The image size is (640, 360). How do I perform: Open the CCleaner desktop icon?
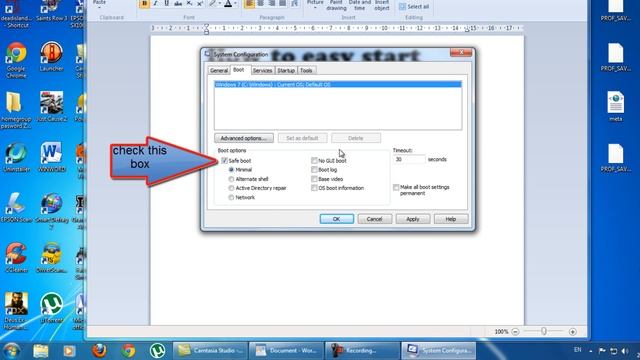pyautogui.click(x=16, y=257)
